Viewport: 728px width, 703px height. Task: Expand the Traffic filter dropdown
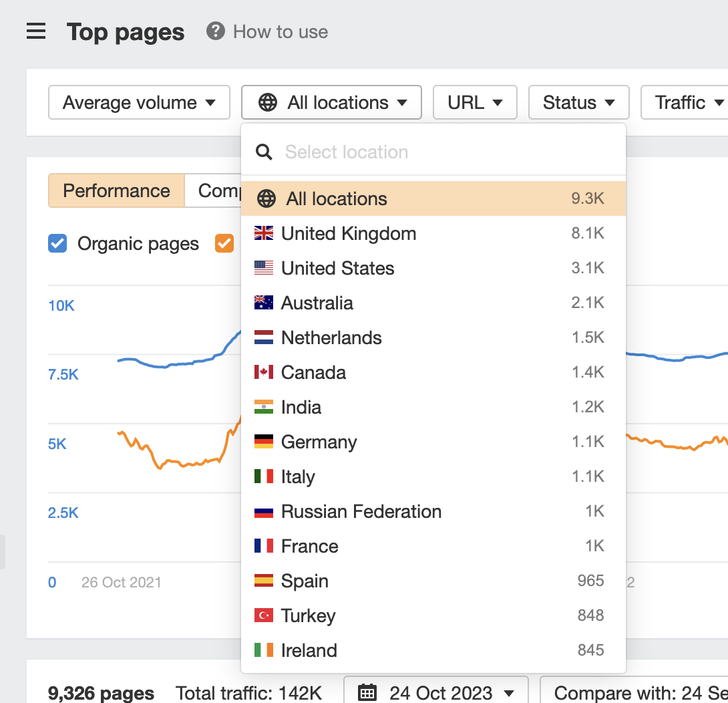[x=688, y=102]
